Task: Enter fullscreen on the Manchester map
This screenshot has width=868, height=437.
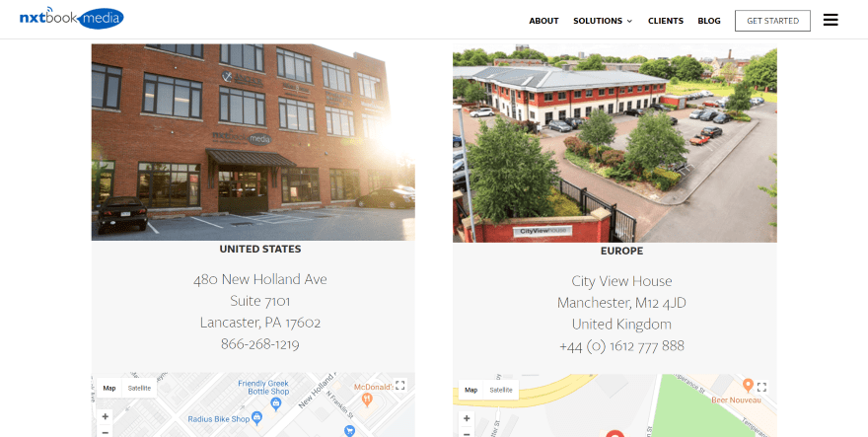Action: click(761, 387)
